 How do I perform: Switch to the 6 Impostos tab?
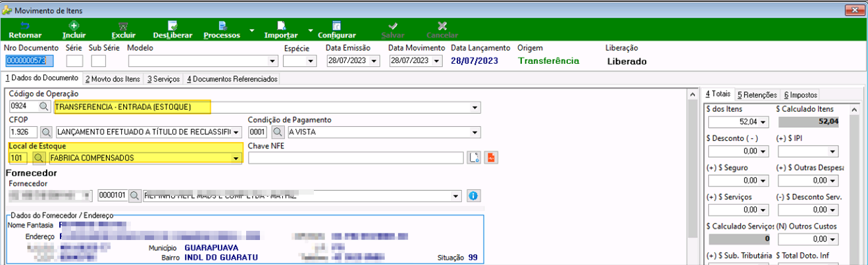800,95
